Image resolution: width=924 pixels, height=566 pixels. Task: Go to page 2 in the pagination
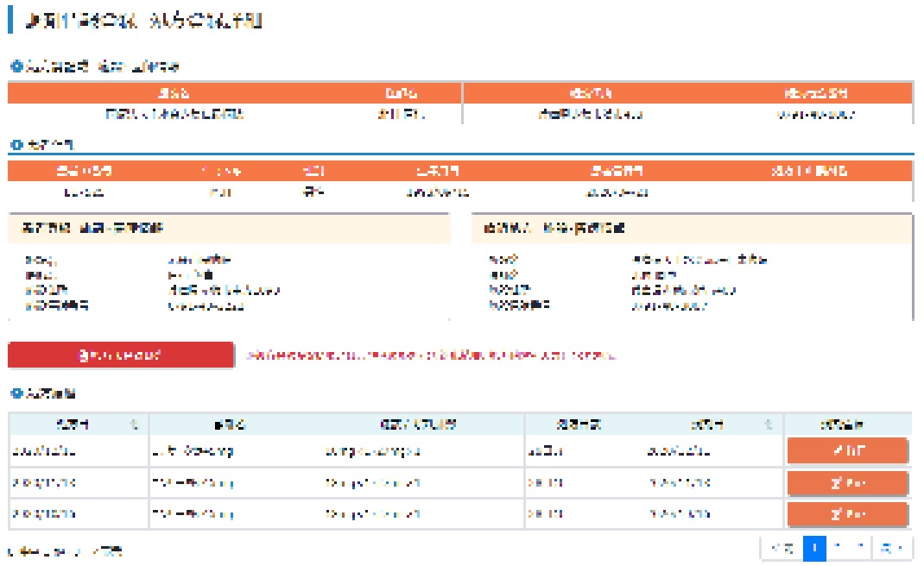coord(838,548)
